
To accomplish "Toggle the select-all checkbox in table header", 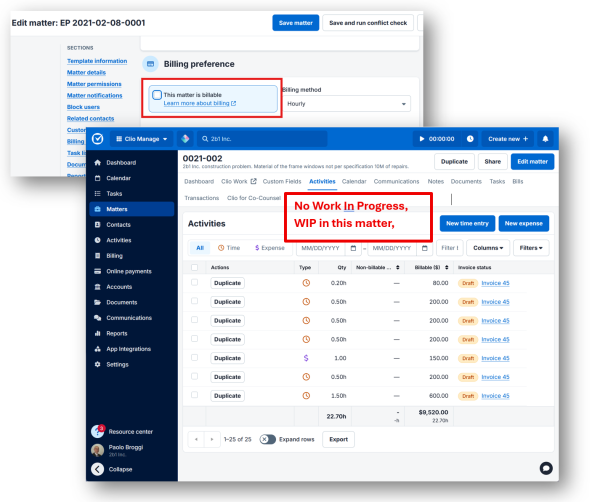I will tap(194, 267).
